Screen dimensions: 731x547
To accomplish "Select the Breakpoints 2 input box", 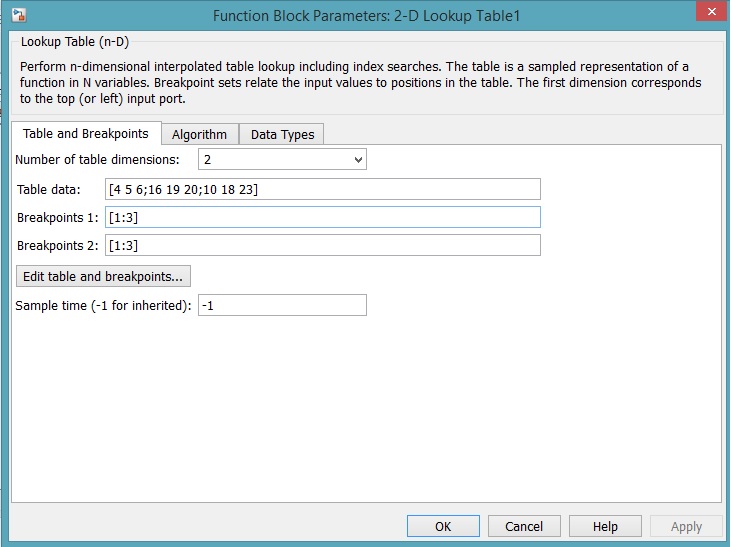I will tap(322, 245).
